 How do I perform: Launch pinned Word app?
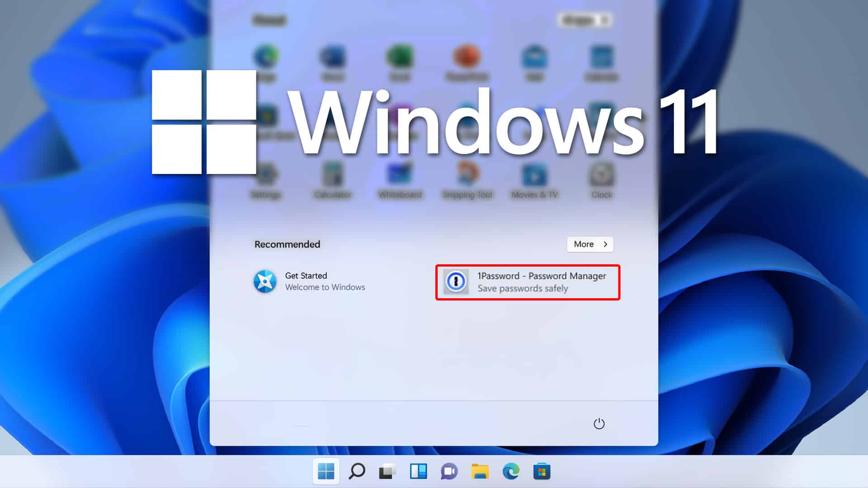coord(333,63)
